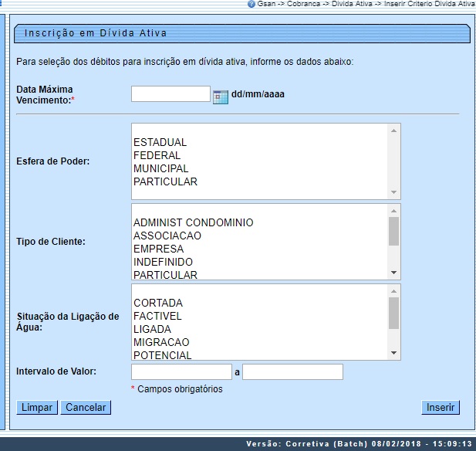The height and width of the screenshot is (451, 476).
Task: Click scroll down arrow in Situação da Ligação list
Action: (x=393, y=352)
